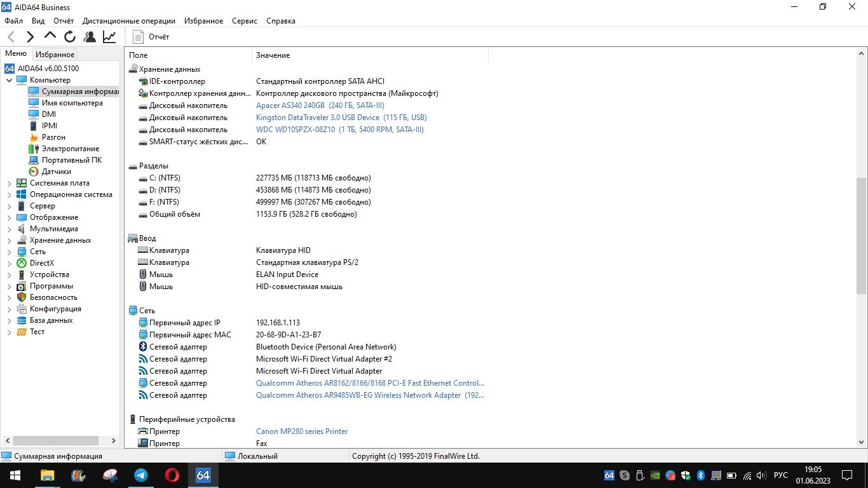Open the Файл menu
868x488 pixels.
pos(13,21)
